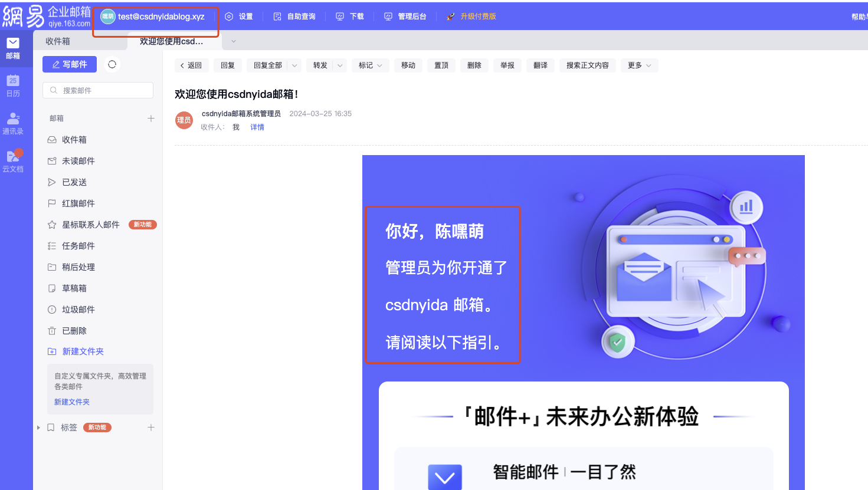Viewport: 868px width, 490px height.
Task: Click the 升级付费版 rocket icon
Action: click(451, 17)
